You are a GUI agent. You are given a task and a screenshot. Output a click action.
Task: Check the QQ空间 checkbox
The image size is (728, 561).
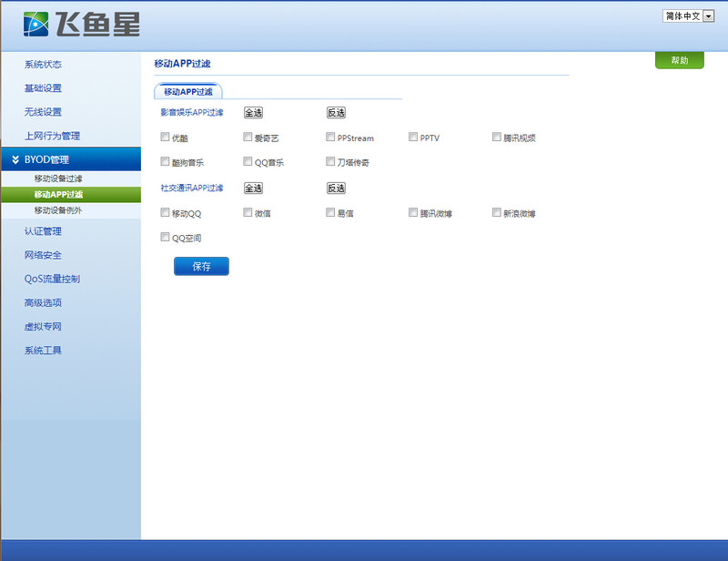pyautogui.click(x=165, y=237)
